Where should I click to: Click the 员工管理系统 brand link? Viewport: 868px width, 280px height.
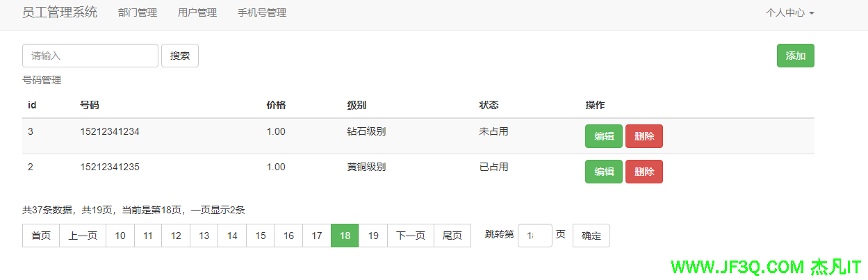[60, 13]
